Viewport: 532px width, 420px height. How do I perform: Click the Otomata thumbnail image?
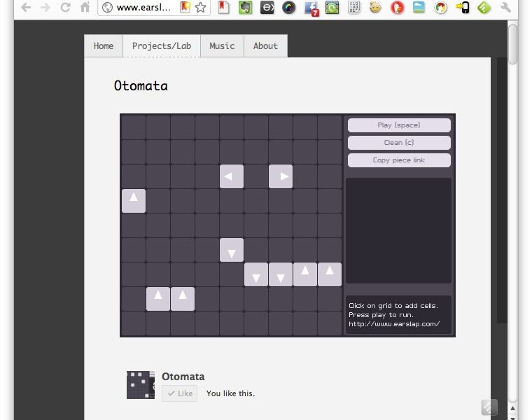[x=141, y=385]
